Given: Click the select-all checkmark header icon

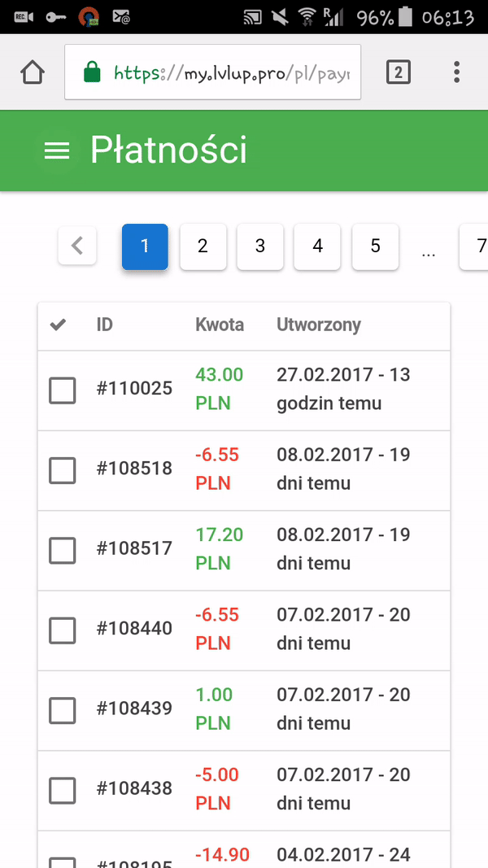Looking at the screenshot, I should coord(58,325).
